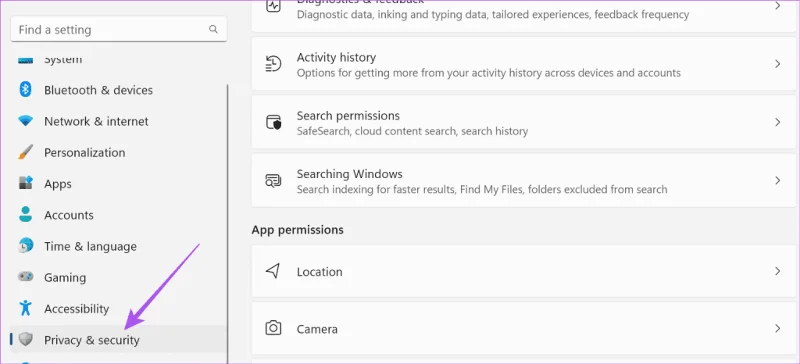Open Location app permission
This screenshot has height=364, width=800.
pyautogui.click(x=523, y=271)
